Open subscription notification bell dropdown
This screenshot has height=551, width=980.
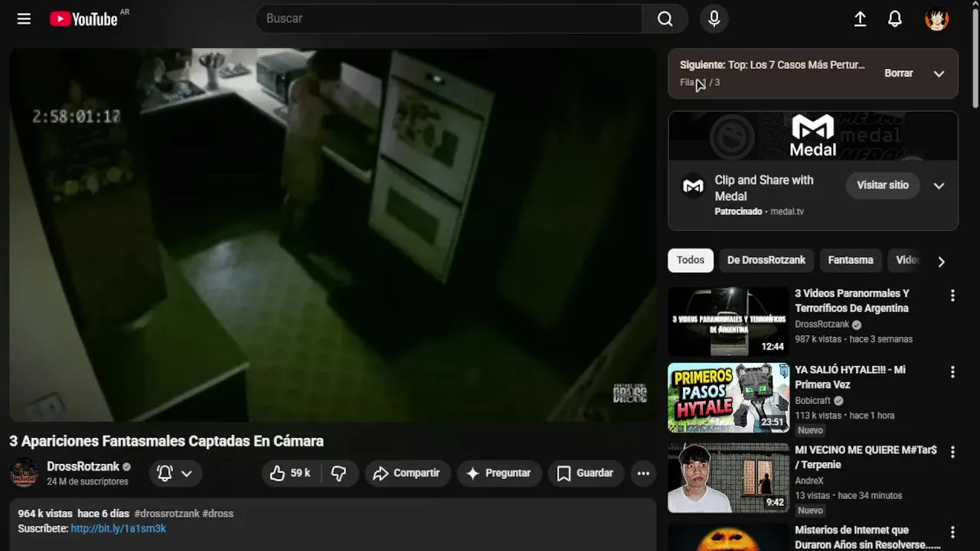tap(175, 473)
